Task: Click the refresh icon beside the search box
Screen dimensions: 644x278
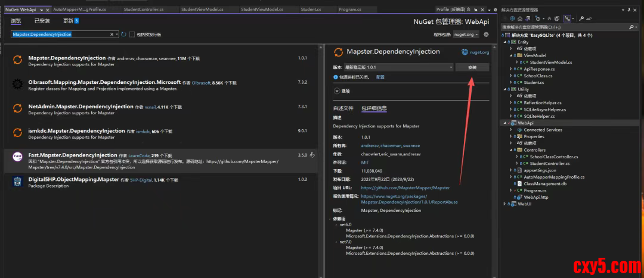Action: click(x=123, y=35)
